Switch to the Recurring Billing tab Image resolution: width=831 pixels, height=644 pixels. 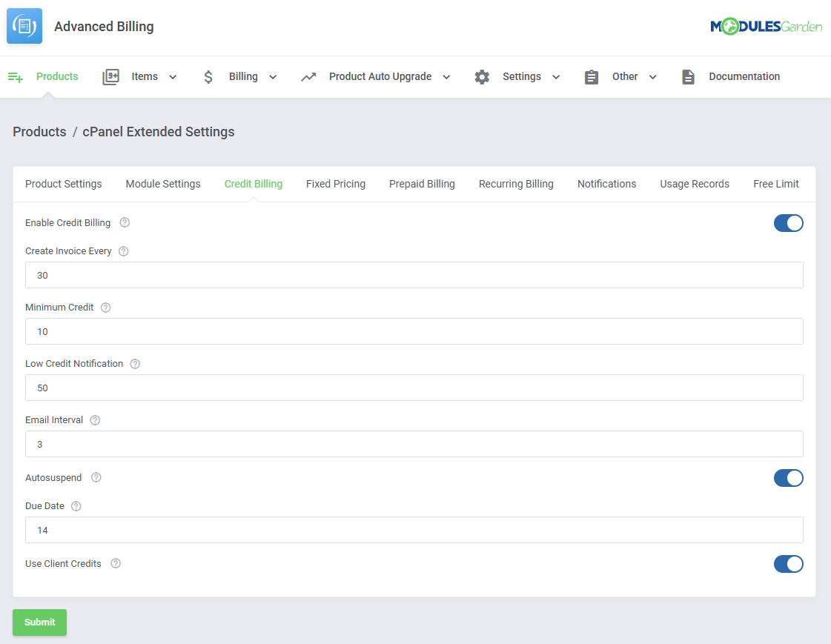[x=516, y=184]
